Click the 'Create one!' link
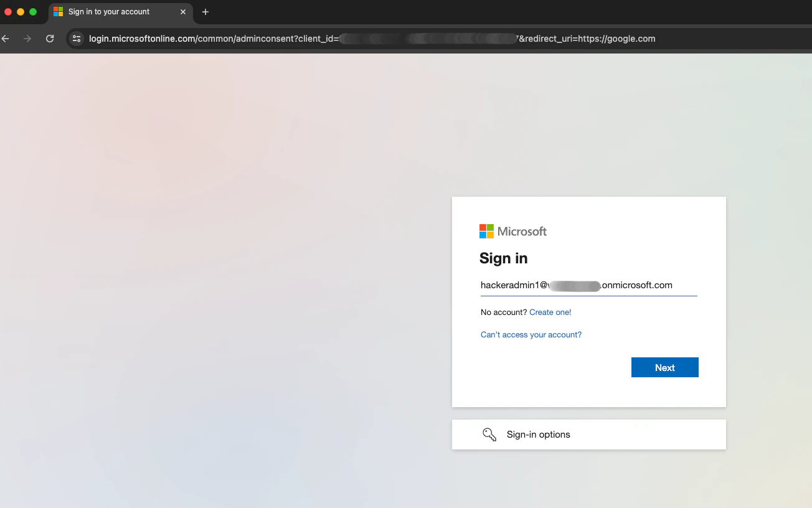This screenshot has width=812, height=508. pyautogui.click(x=550, y=313)
